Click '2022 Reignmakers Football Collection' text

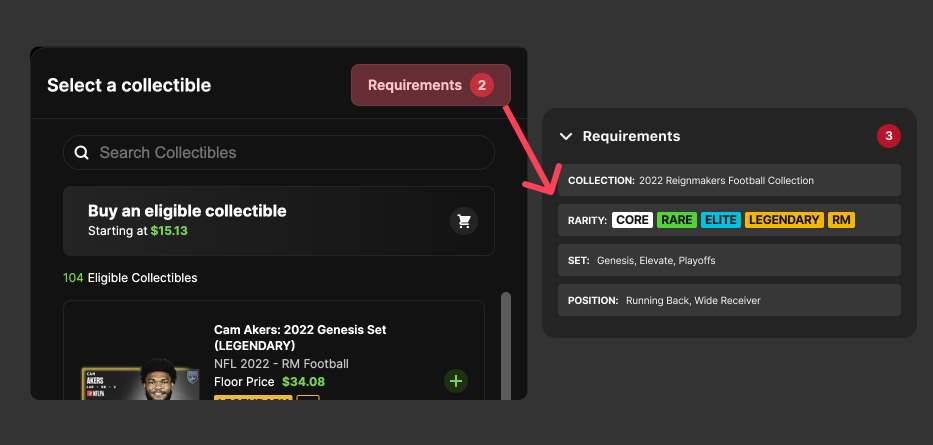click(x=726, y=180)
